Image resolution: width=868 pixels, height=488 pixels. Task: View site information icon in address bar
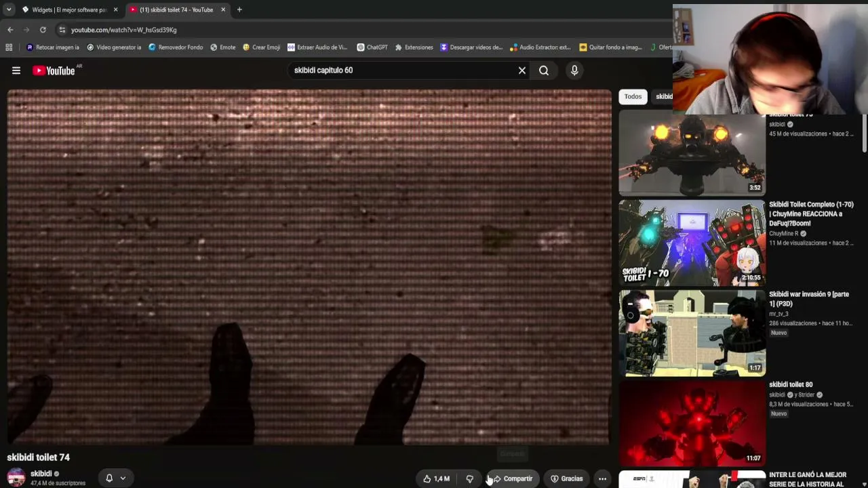tap(62, 30)
